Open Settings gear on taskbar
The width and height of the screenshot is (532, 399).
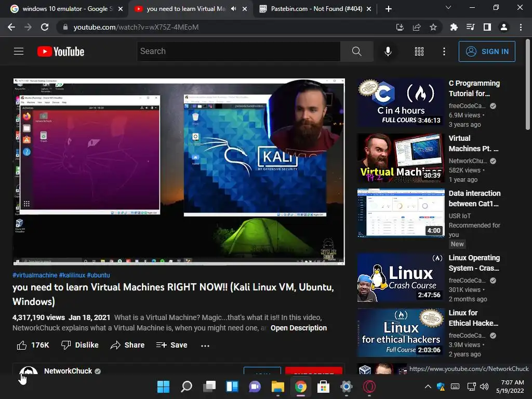click(346, 387)
